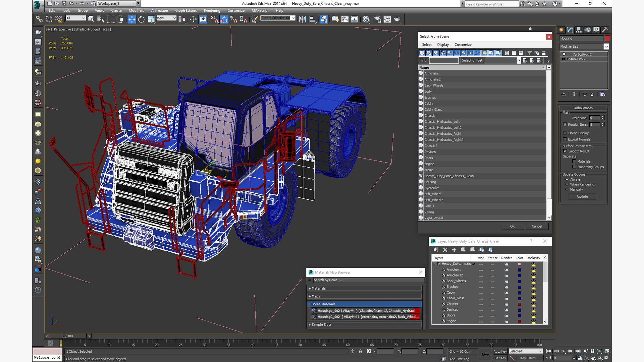Toggle Angle Snap in main toolbar
This screenshot has height=362, width=644.
click(x=224, y=19)
